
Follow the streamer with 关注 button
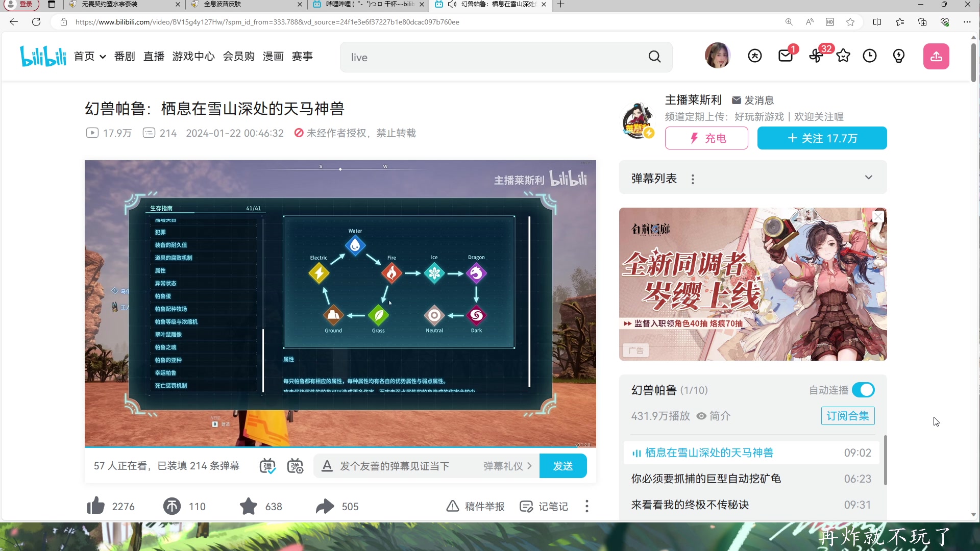(x=822, y=138)
